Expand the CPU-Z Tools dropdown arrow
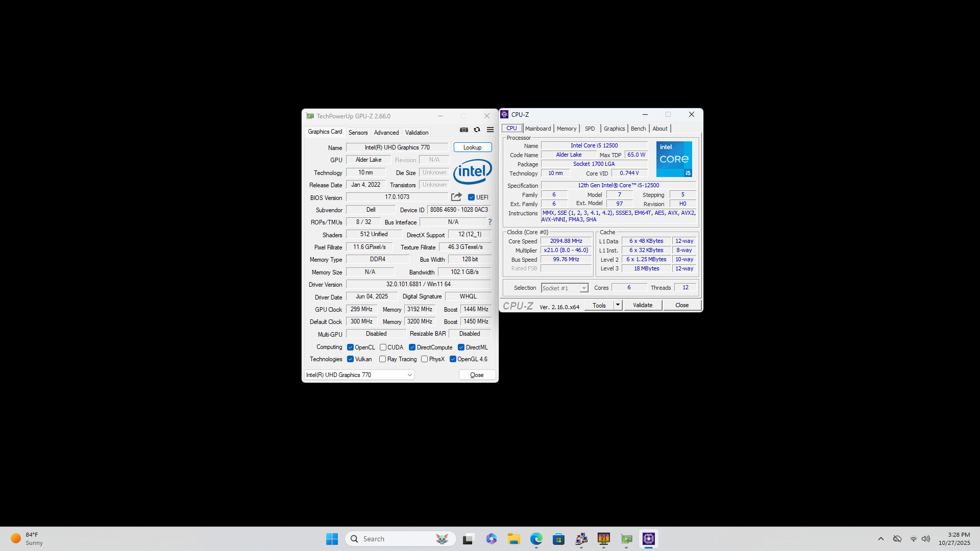Screen dimensions: 980x551 point(618,305)
